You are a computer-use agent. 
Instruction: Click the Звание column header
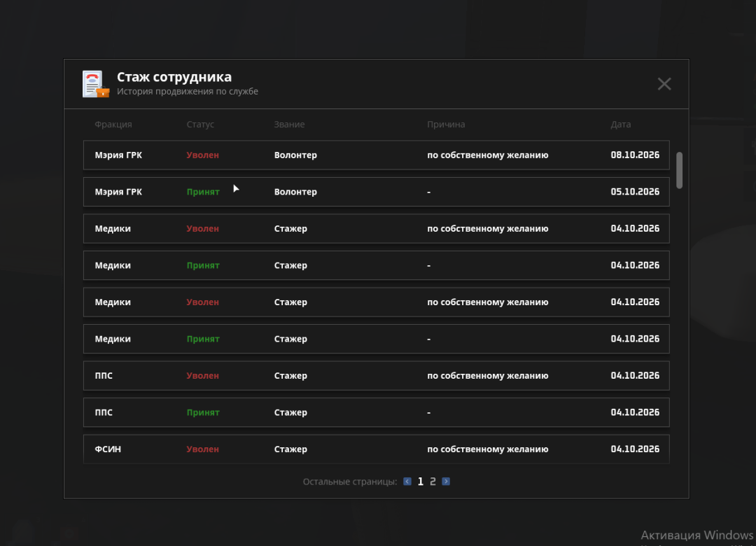(289, 125)
